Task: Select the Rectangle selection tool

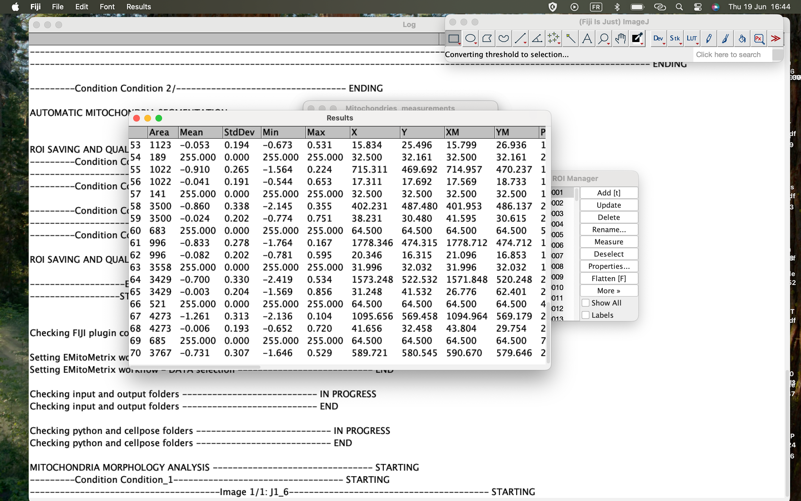Action: click(454, 38)
